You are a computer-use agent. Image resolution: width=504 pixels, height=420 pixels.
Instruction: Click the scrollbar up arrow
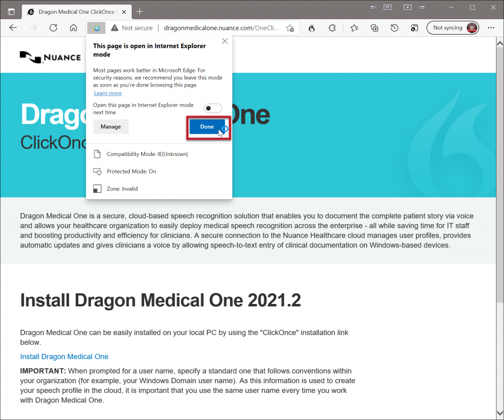(500, 43)
